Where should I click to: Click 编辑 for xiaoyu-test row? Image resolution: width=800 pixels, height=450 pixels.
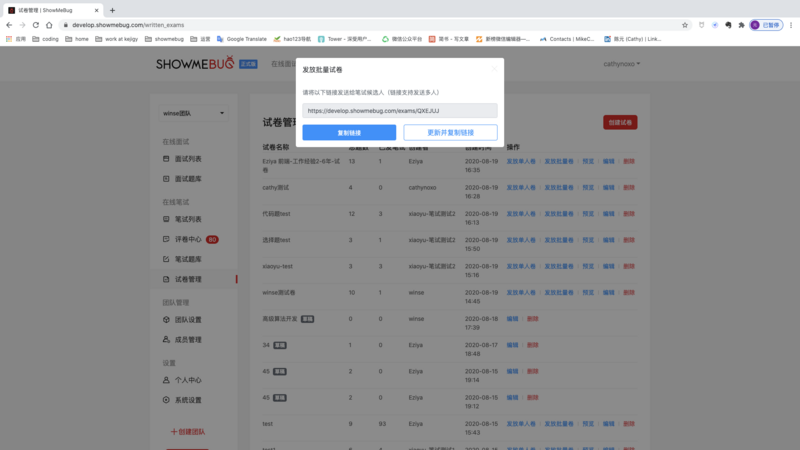coord(609,266)
